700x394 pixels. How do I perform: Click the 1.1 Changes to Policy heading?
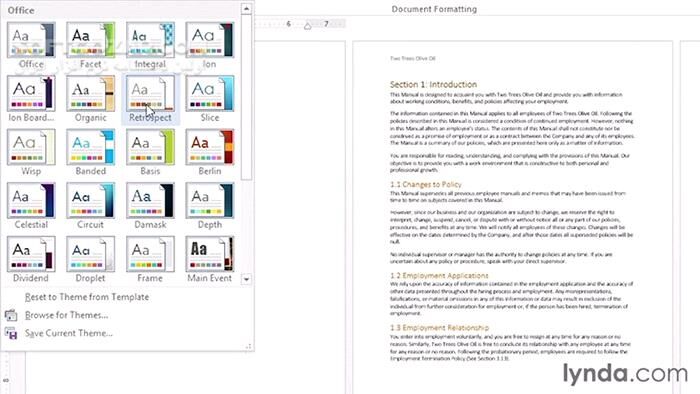425,184
